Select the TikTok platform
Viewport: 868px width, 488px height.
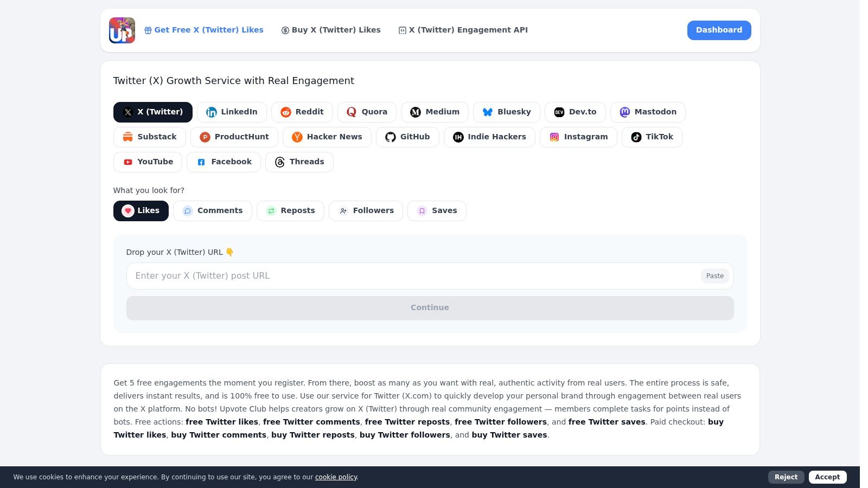coord(652,137)
